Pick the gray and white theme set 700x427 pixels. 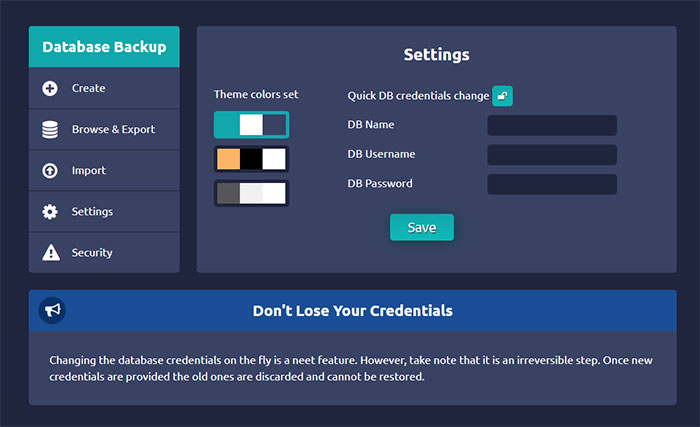(x=251, y=193)
